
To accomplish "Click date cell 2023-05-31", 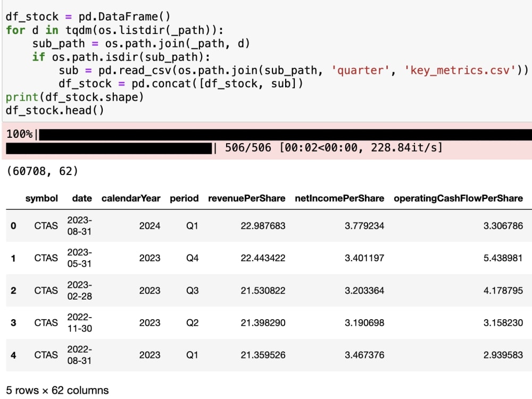I will pyautogui.click(x=79, y=258).
